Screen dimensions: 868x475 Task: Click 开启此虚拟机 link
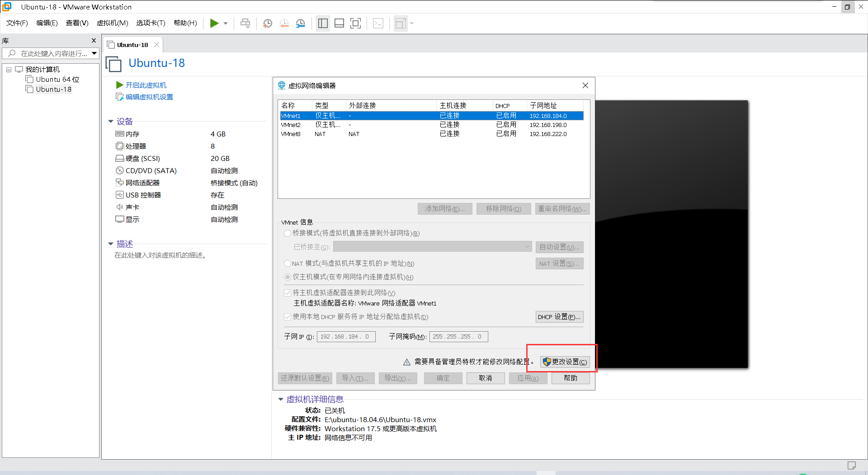(146, 85)
